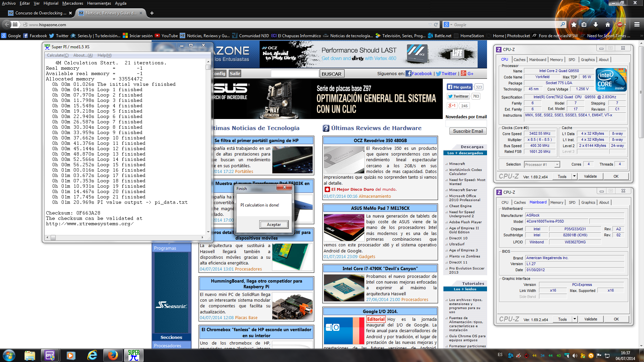
Task: Go to the Firefox home page icon
Action: coord(607,24)
